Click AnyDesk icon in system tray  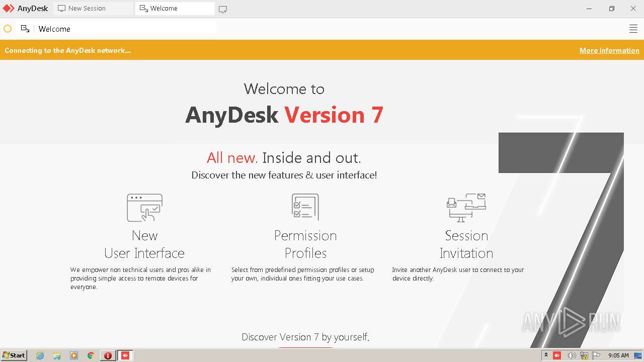[x=557, y=355]
